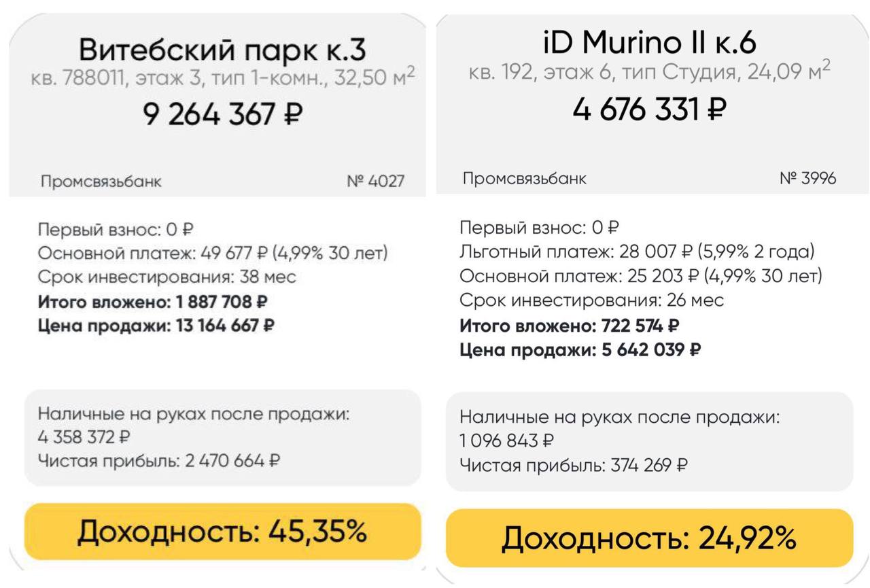Click the iD Murino II к.6 title
The width and height of the screenshot is (870, 588).
[650, 44]
